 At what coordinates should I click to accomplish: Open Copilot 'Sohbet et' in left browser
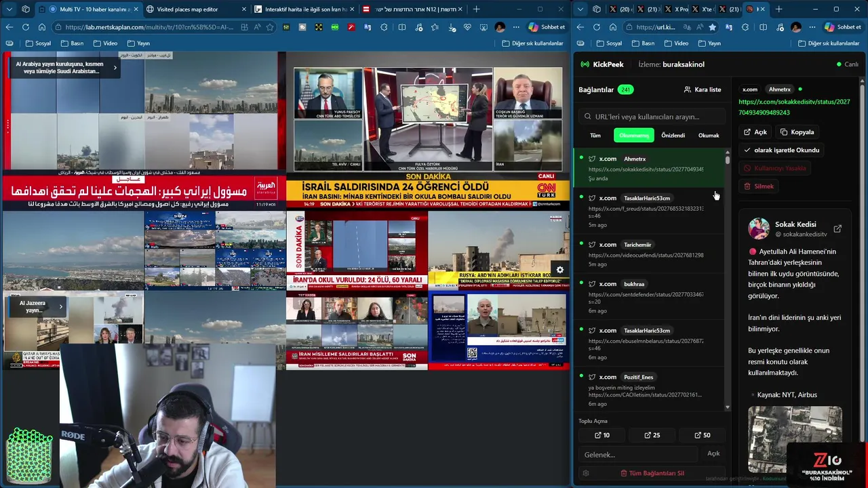coord(547,27)
